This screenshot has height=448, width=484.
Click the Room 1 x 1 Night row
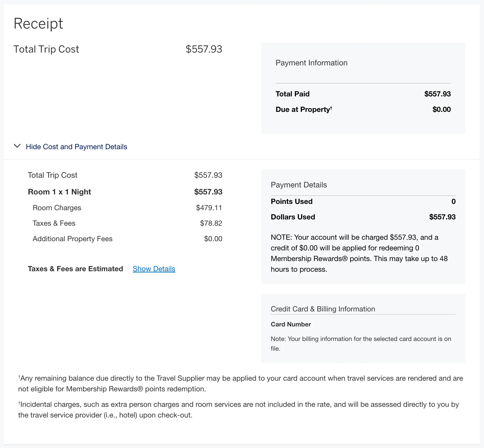coord(125,192)
